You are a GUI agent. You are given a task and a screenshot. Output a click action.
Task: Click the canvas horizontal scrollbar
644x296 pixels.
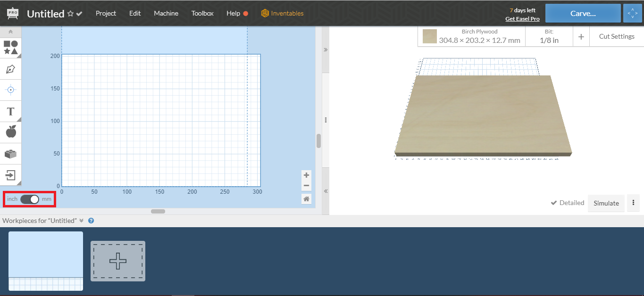[x=158, y=212]
